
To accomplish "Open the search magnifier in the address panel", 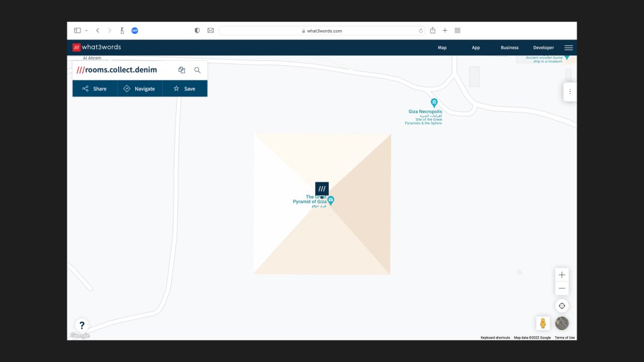I will pyautogui.click(x=197, y=70).
